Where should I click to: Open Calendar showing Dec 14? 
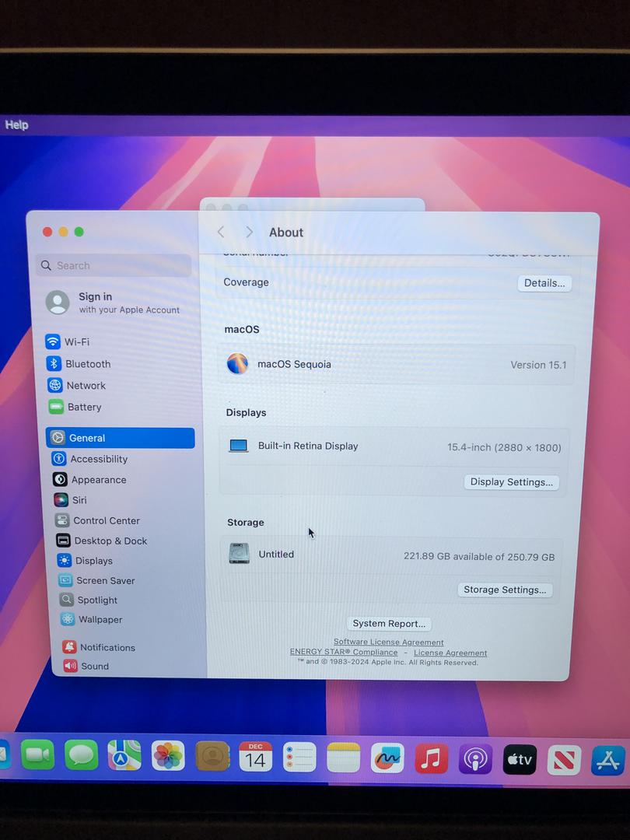256,757
